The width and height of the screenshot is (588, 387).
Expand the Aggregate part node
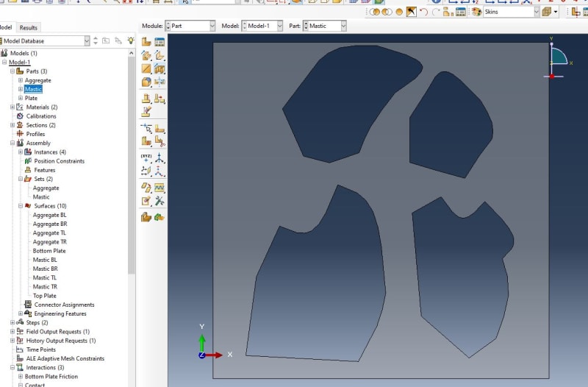(21, 80)
